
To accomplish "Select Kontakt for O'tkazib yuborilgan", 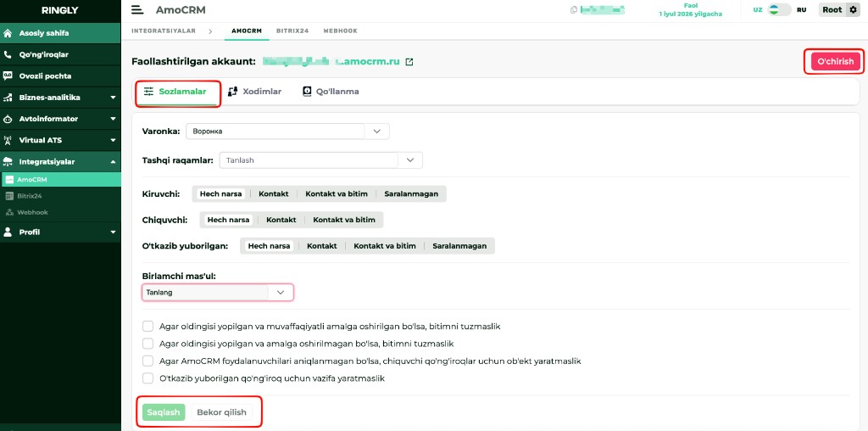I will 321,246.
